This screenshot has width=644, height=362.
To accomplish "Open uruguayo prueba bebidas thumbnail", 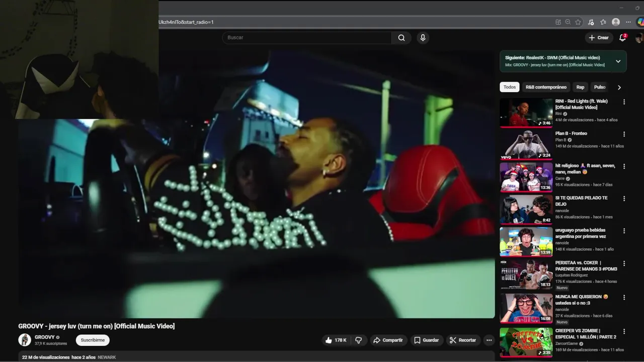I will (526, 241).
